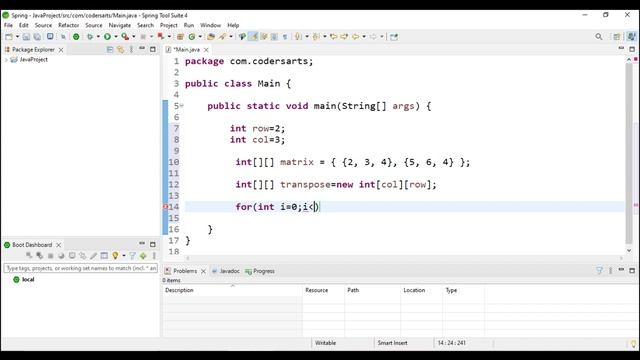Open the Project menu
Screen dimensions: 640x360
pyautogui.click(x=169, y=25)
